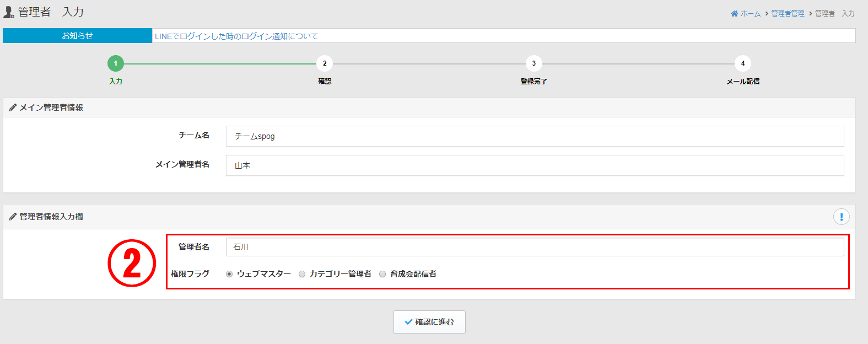
Task: Click the user icon beside 管理者 入力 title
Action: pos(9,12)
